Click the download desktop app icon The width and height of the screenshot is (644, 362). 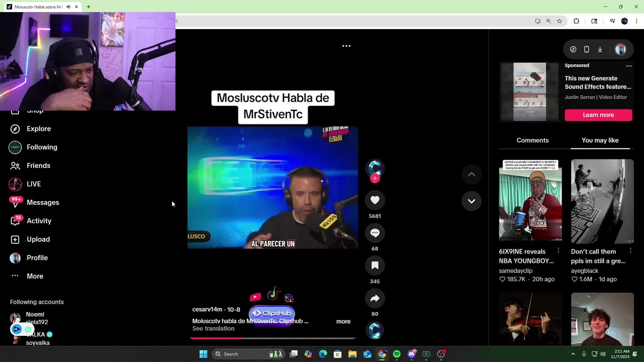coord(600,49)
